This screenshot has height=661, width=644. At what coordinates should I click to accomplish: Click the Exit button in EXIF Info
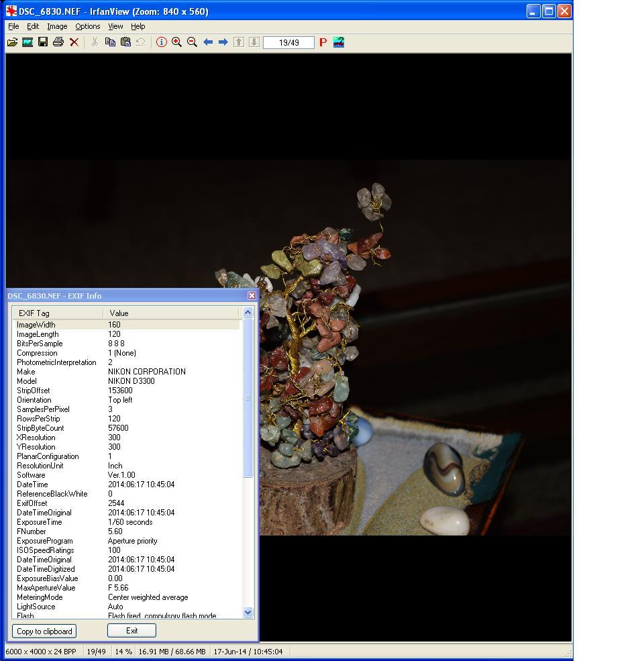[131, 630]
